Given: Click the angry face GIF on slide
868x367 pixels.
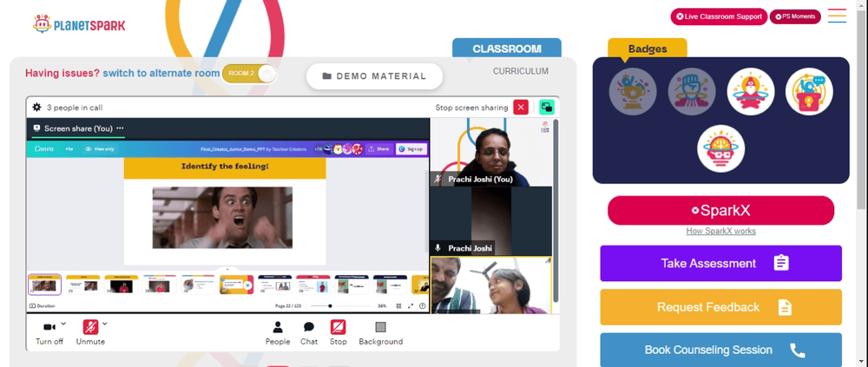Looking at the screenshot, I should [222, 218].
